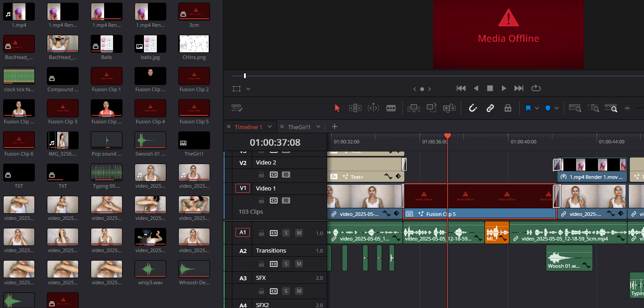Click the Detail Zoom icon
The image size is (644, 308).
(593, 108)
